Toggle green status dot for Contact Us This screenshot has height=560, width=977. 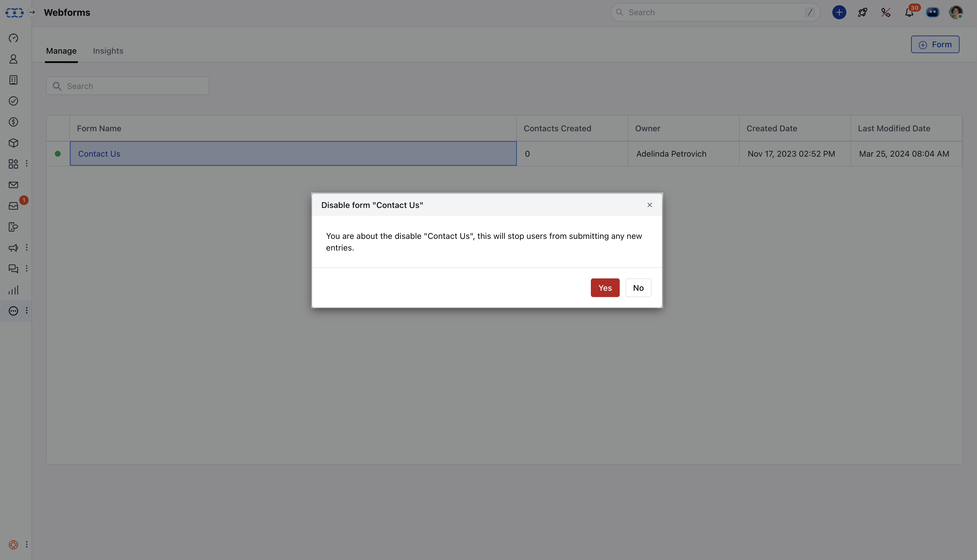58,154
